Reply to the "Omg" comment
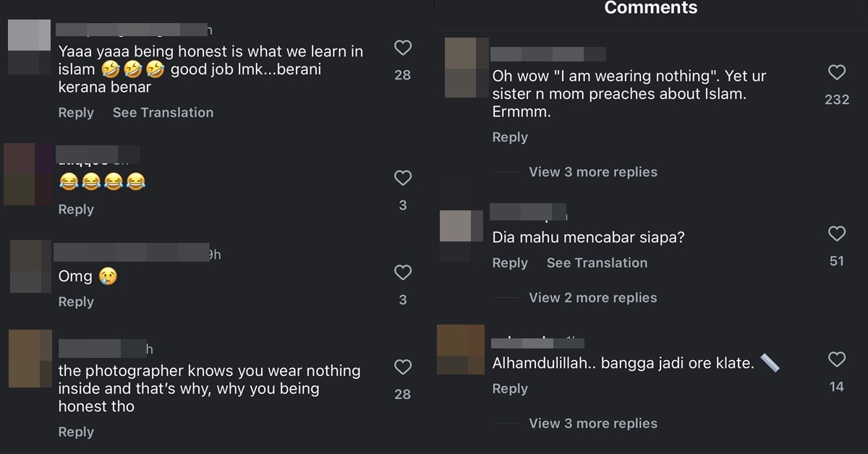Image resolution: width=868 pixels, height=454 pixels. tap(76, 302)
